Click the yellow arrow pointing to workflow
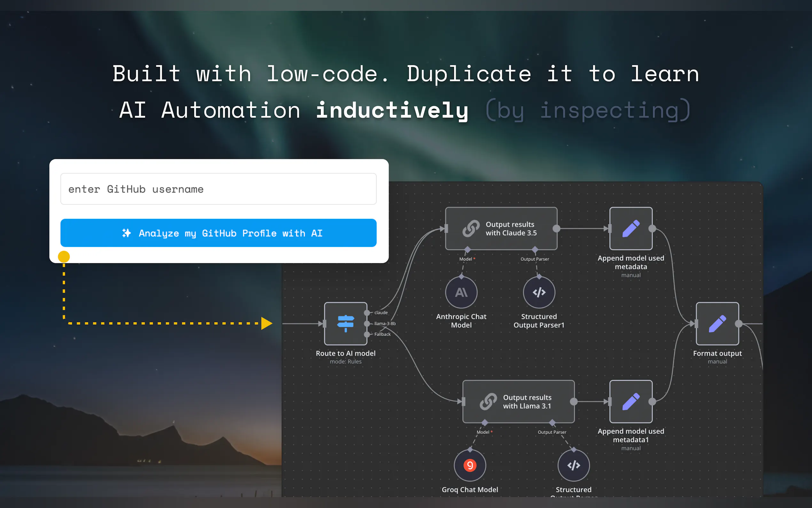This screenshot has height=508, width=812. coord(267,323)
